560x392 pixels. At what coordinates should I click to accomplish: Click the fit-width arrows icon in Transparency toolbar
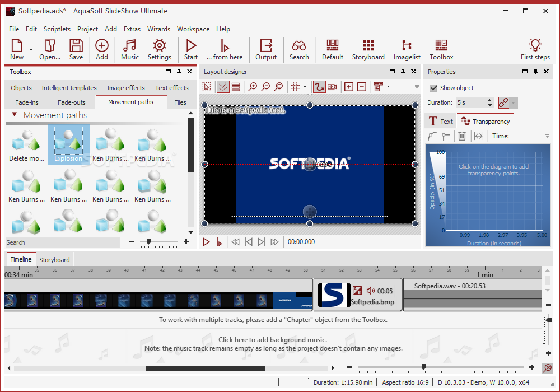tap(479, 136)
